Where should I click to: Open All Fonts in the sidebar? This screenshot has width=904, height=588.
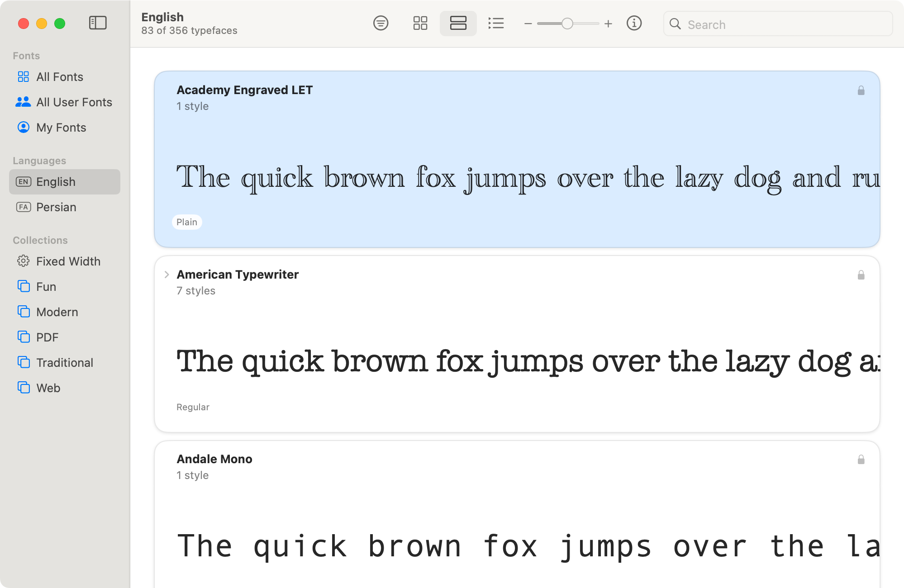point(59,76)
